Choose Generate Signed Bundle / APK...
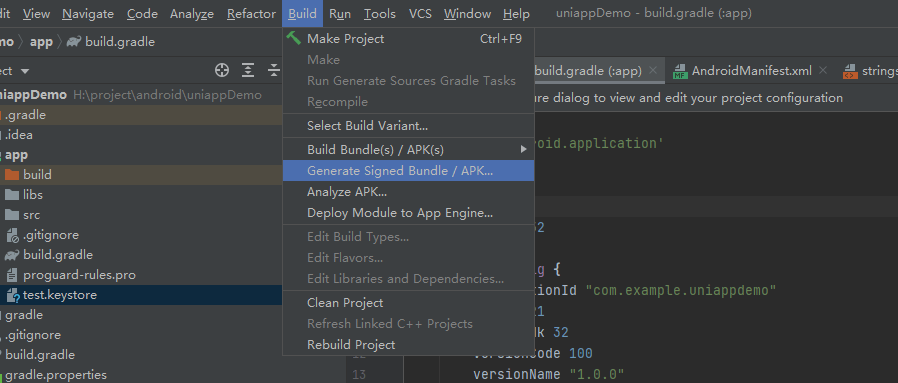The image size is (898, 383). (408, 171)
